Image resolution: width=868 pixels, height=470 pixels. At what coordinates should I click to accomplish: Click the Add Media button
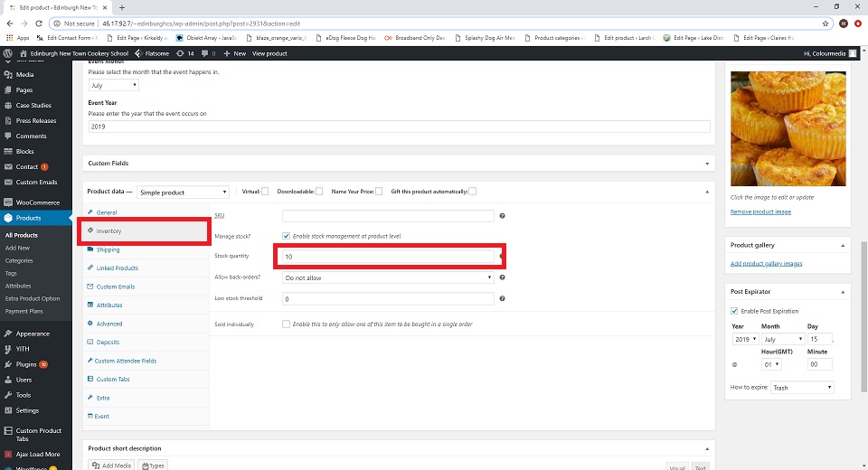(x=112, y=465)
